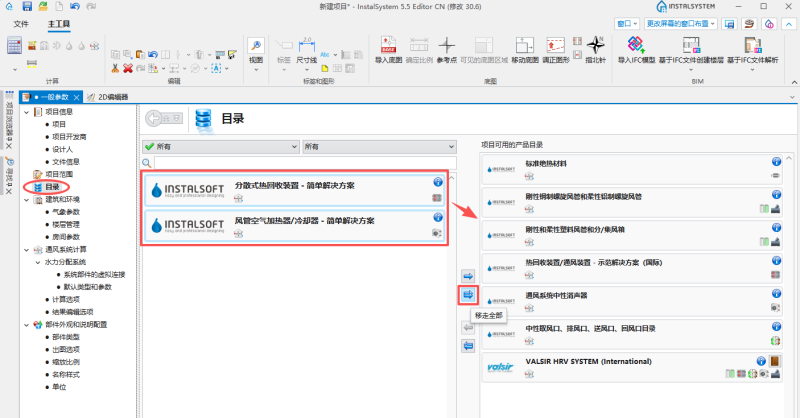Click the monitor layout icon at top right
Image resolution: width=800 pixels, height=418 pixels.
730,24
